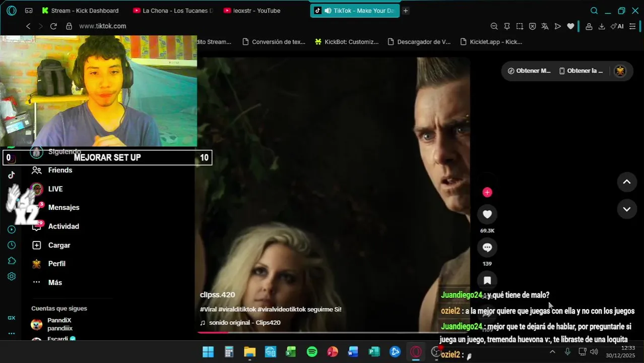The height and width of the screenshot is (363, 644).
Task: Click the send/flow arrow icon
Action: 558,26
